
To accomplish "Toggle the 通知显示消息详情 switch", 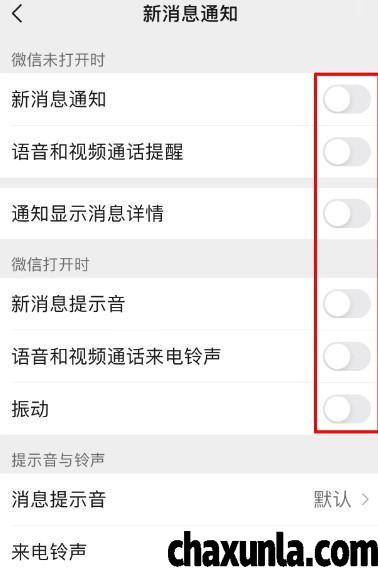I will click(347, 213).
